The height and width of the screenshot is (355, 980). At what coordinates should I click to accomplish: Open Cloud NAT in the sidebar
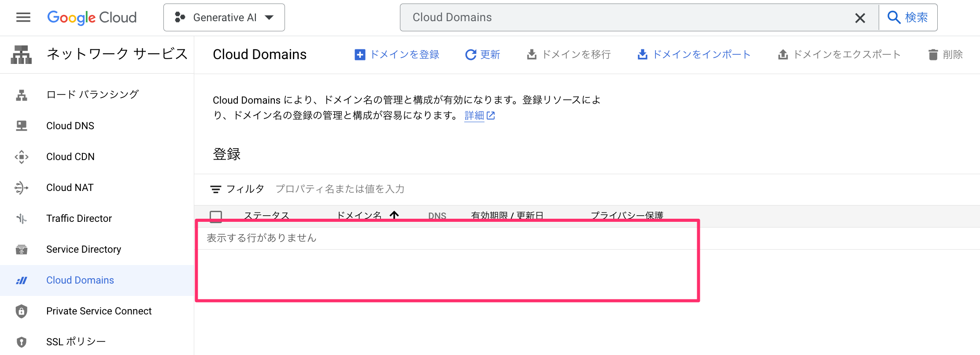point(97,187)
